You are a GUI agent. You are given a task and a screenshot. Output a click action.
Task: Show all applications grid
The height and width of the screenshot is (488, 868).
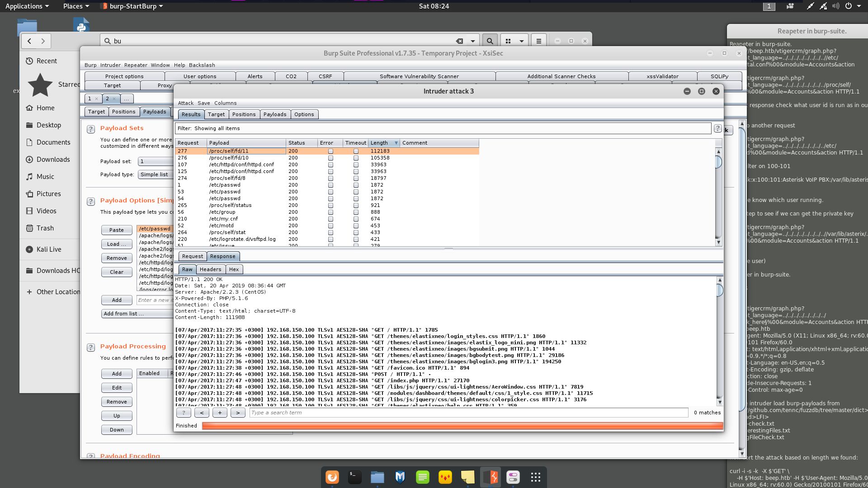pos(536,477)
